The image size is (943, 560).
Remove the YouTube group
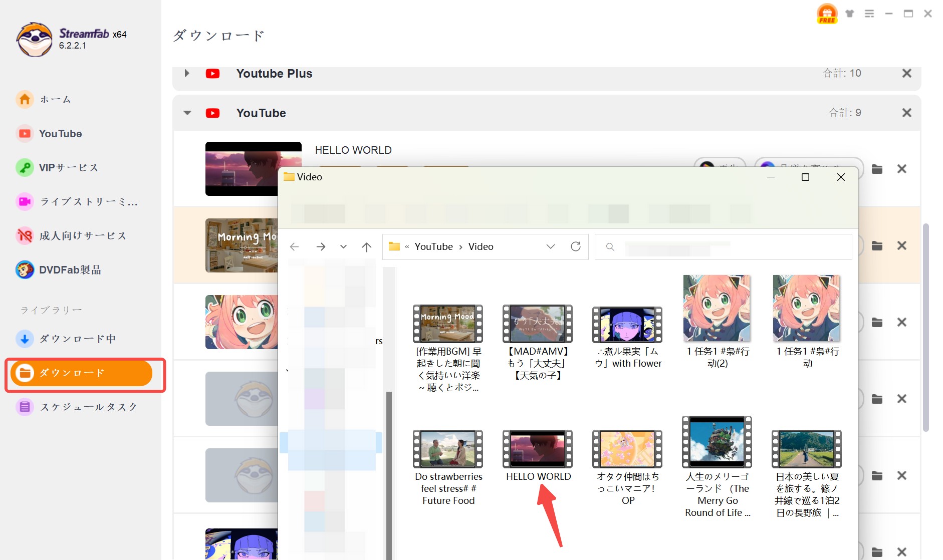pyautogui.click(x=906, y=113)
